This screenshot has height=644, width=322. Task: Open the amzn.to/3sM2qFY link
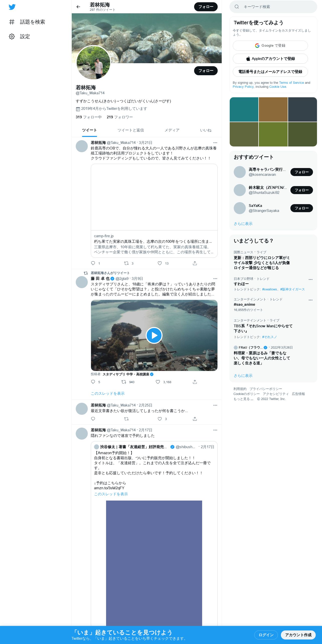(109, 488)
